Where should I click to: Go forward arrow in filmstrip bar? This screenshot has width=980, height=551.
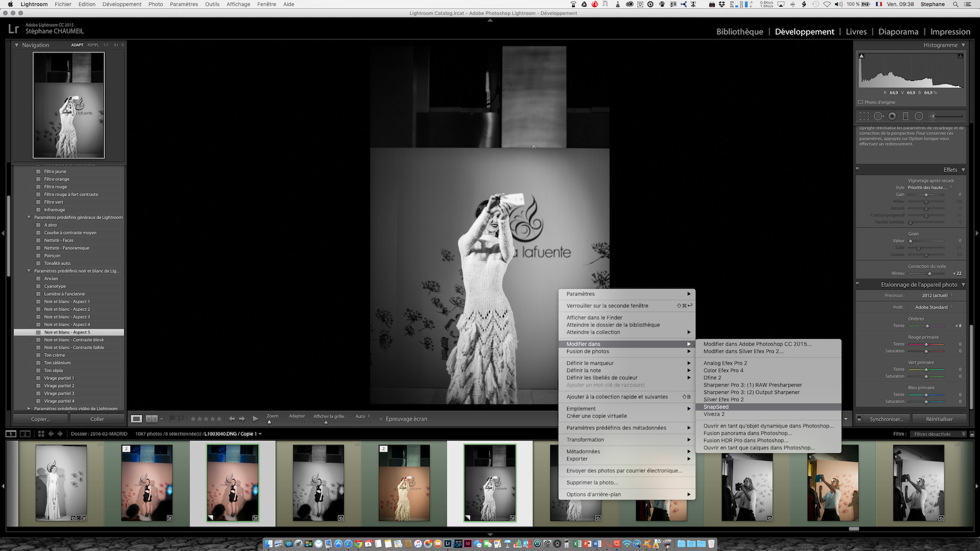[60, 434]
